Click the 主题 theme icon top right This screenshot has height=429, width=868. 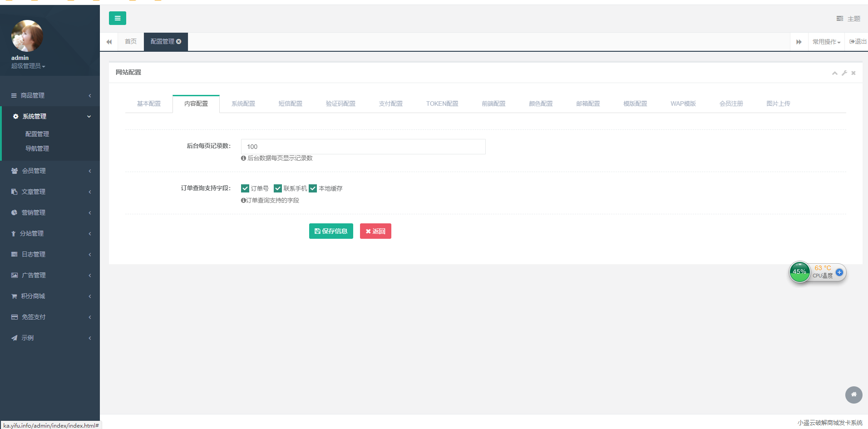(x=839, y=18)
